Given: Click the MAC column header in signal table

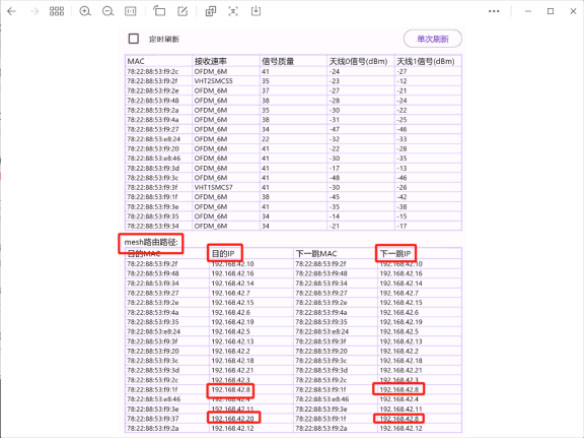Looking at the screenshot, I should click(x=136, y=61).
